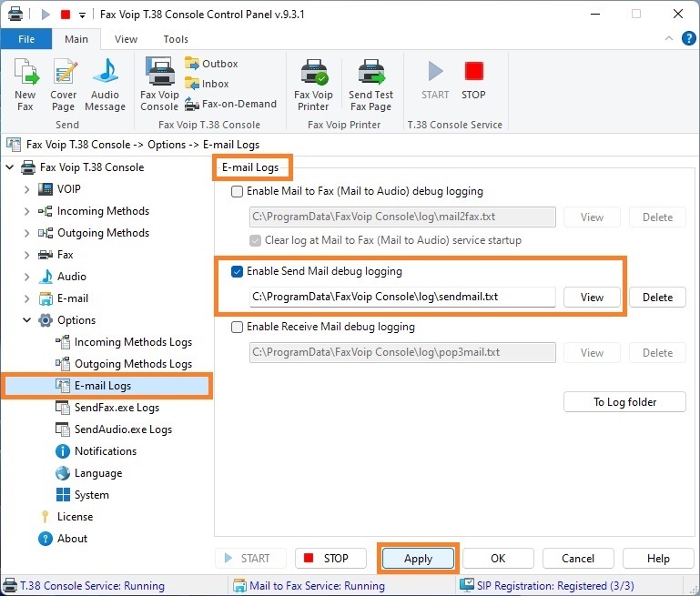Click the mail2fax.txt log path field

[402, 217]
